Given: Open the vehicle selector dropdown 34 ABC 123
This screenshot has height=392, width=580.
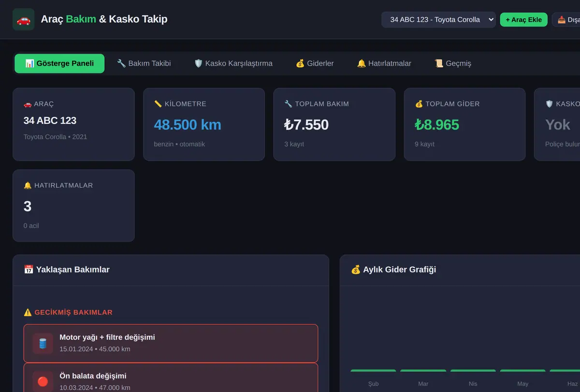Looking at the screenshot, I should coord(438,19).
